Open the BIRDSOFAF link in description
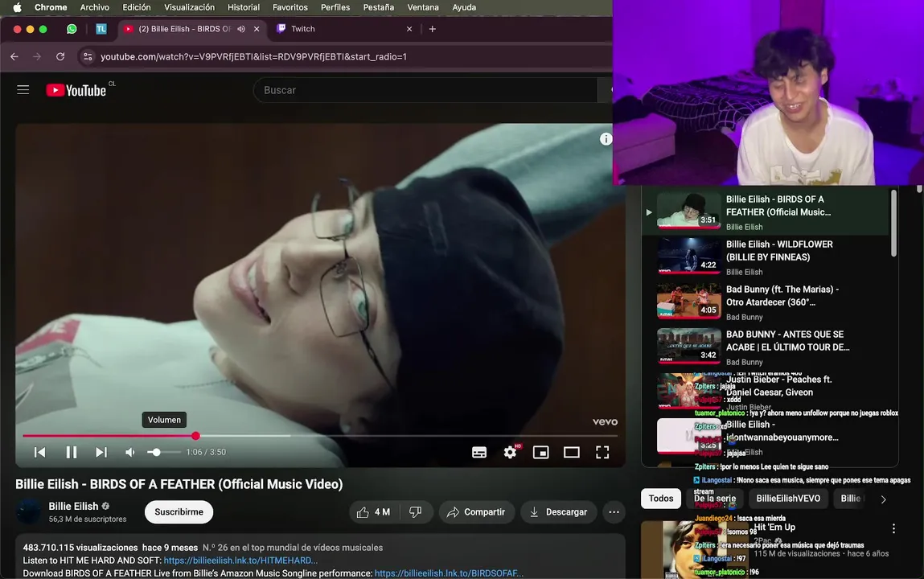Screen dimensions: 924x579 click(449, 573)
